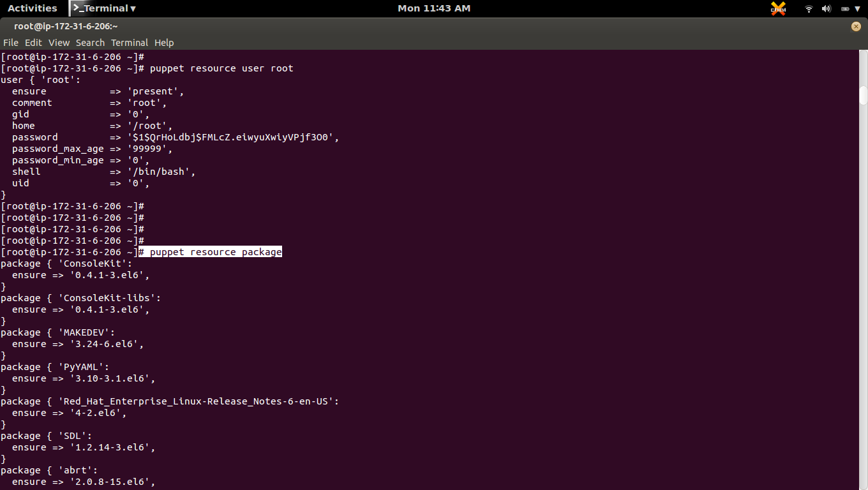The image size is (868, 490).
Task: Click the line package { 'ConsoleKit-libs':
Action: tap(81, 298)
